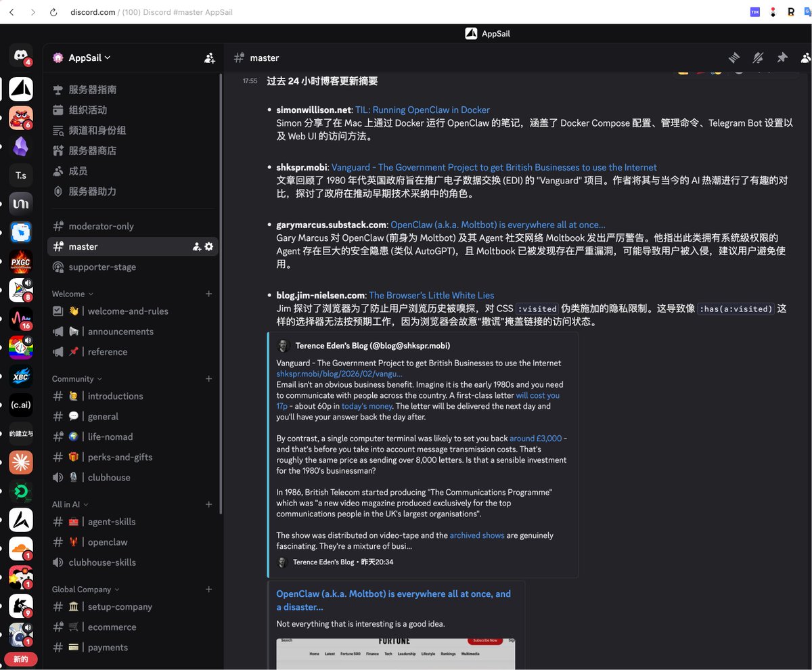Viewport: 812px width, 670px height.
Task: Open perks-and-gifts channel
Action: (133, 457)
